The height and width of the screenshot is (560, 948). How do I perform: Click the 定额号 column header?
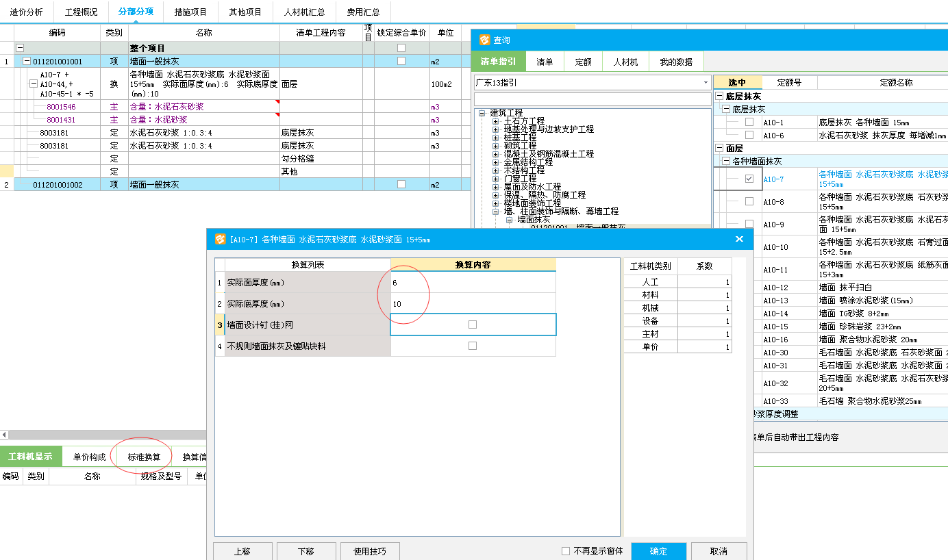tap(790, 82)
